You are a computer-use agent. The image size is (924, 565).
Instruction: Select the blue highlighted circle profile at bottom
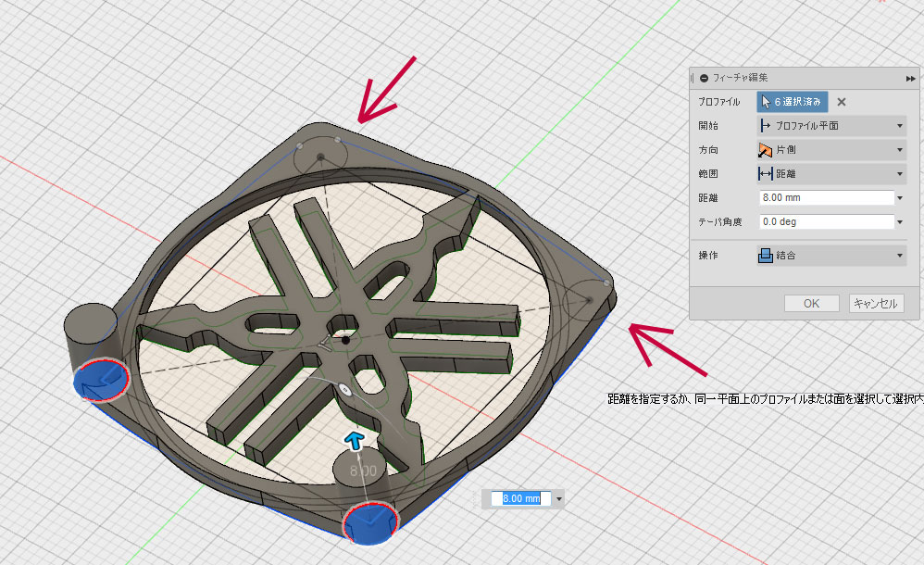point(370,522)
